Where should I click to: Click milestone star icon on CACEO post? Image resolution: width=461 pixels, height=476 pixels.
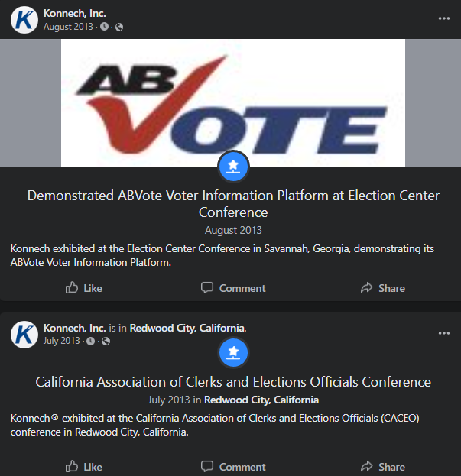coord(233,351)
